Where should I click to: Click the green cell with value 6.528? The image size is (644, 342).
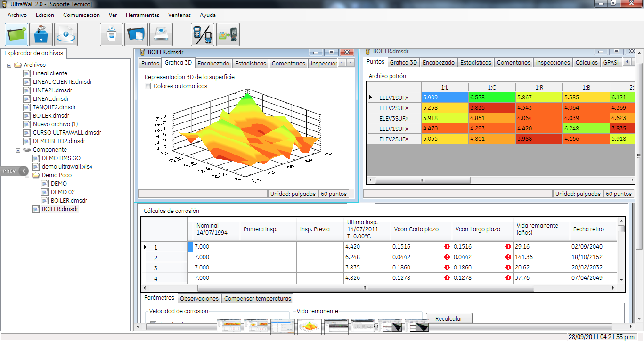[492, 98]
